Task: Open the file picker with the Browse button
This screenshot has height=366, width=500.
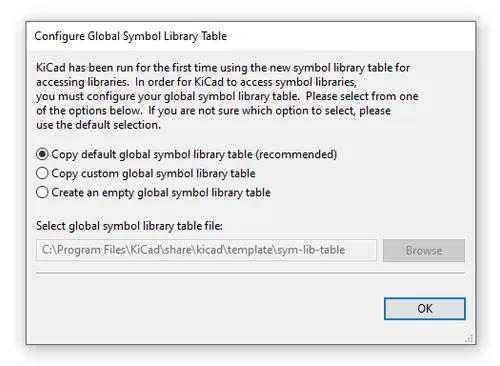Action: tap(424, 250)
